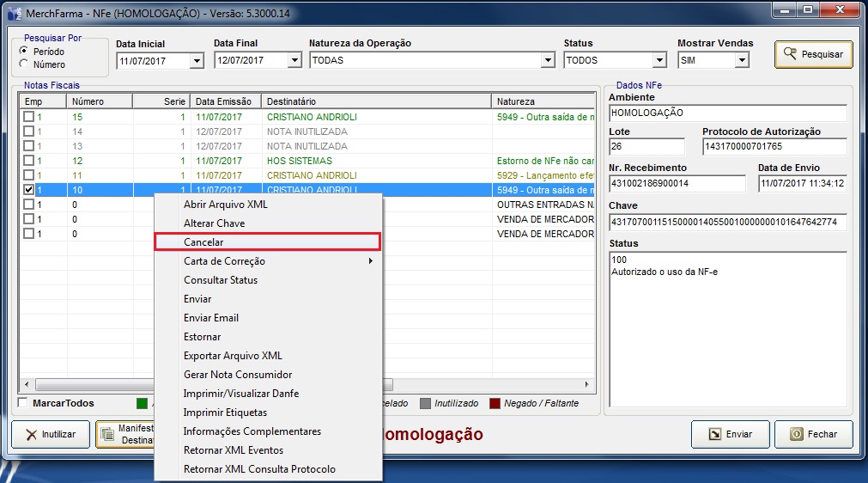Tick the MarcarTodos checkbox
Screen dimensions: 868x483
[23, 403]
